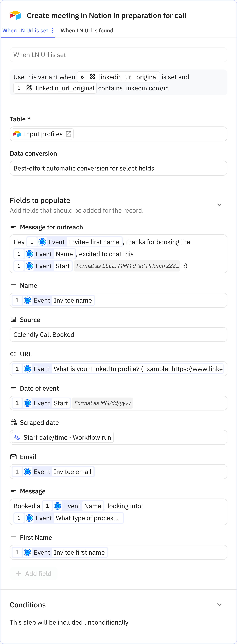Viewport: 237px width, 644px height.
Task: Open the three-dot menu on 'When LN Url is set' tab
Action: coord(52,30)
